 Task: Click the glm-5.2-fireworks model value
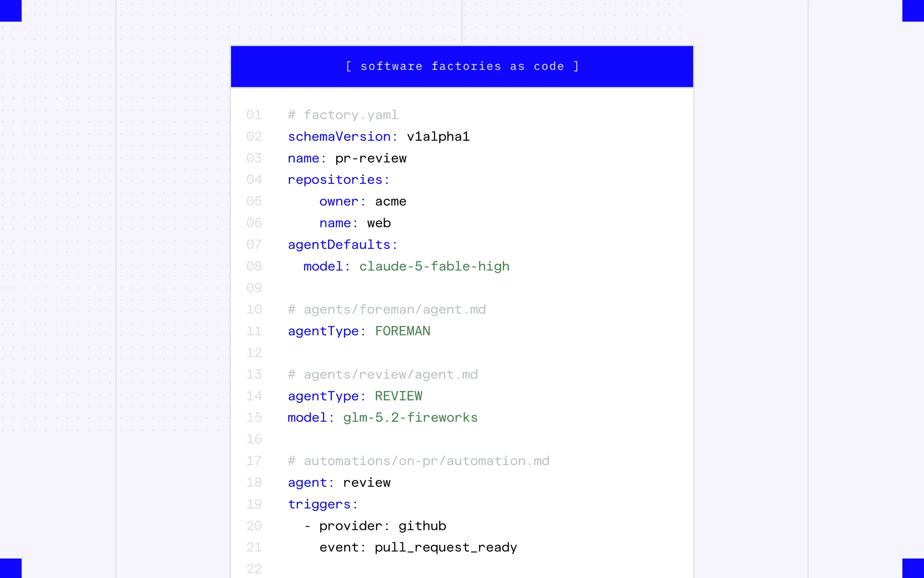[410, 418]
